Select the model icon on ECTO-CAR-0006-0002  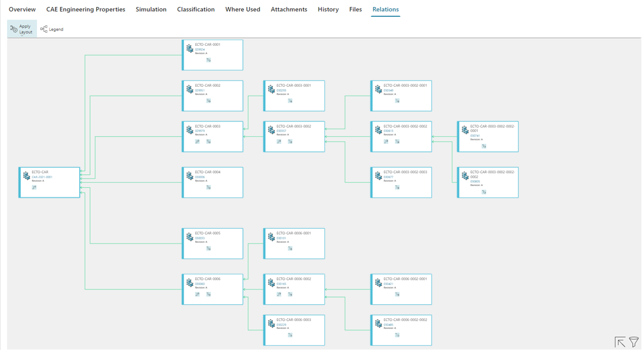tap(271, 283)
